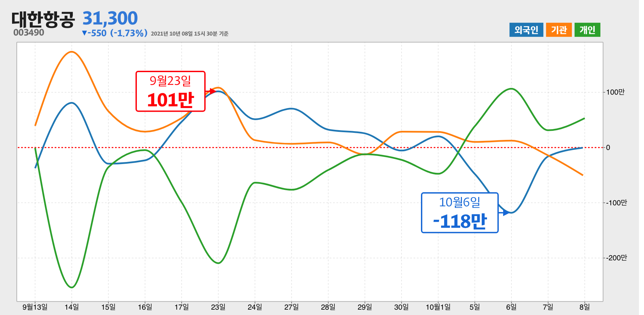Select the stock name 대한항공

coord(43,19)
